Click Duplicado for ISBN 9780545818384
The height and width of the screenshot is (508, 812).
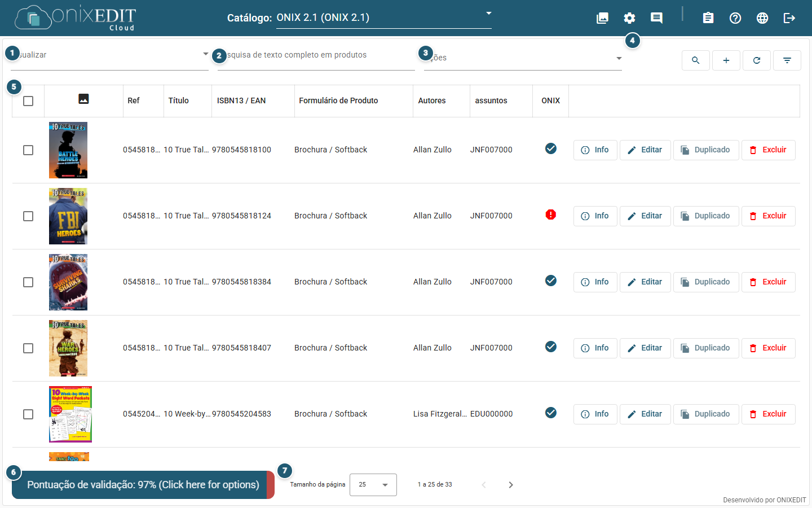[706, 282]
